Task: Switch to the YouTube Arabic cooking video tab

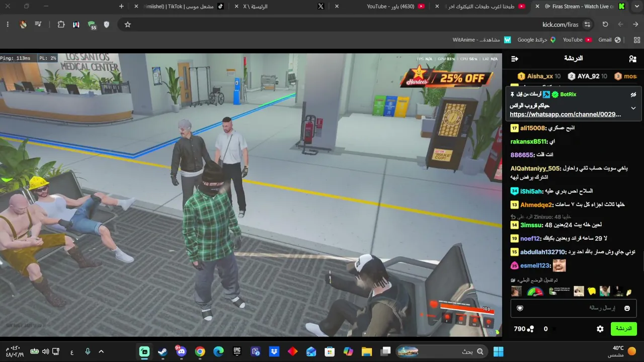Action: coord(480,7)
